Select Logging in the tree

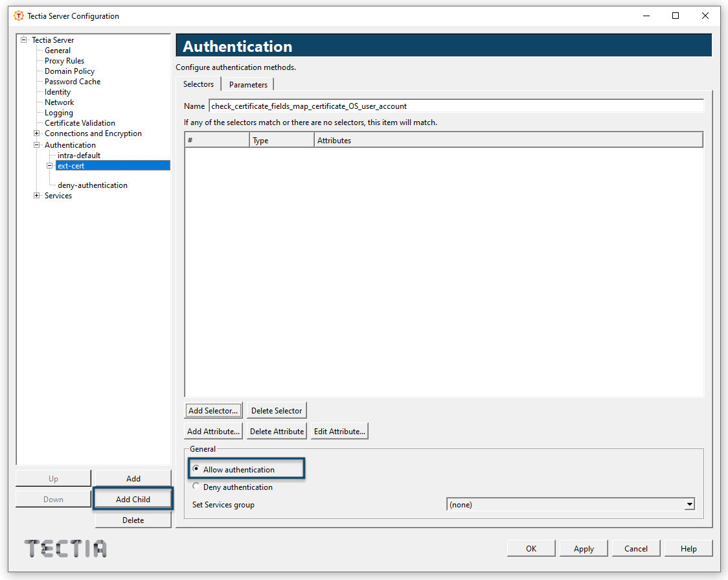pos(59,113)
